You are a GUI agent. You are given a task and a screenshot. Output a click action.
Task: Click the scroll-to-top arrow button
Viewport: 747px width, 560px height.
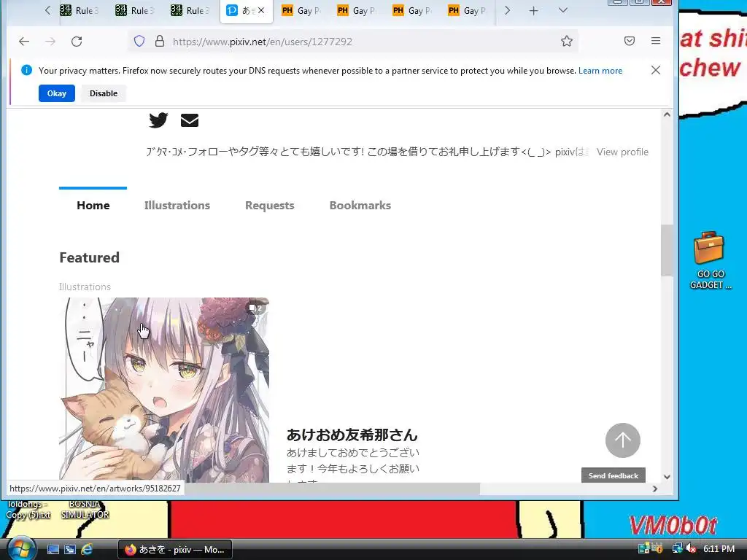(x=623, y=440)
